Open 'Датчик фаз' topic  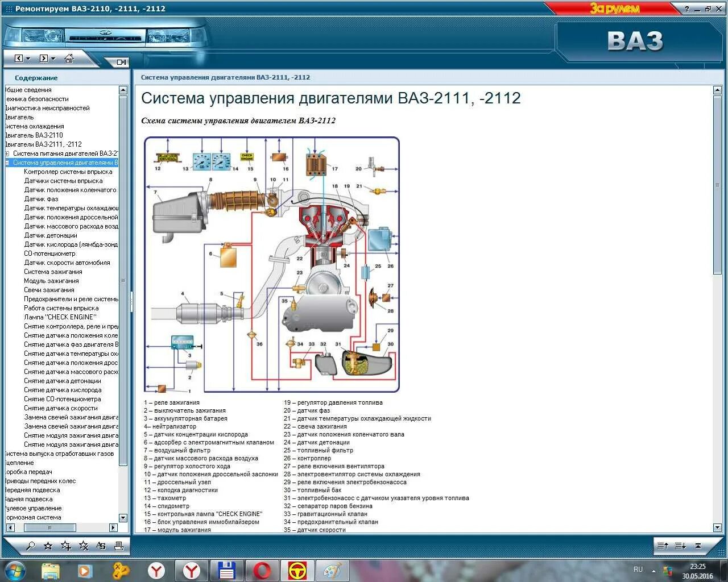pyautogui.click(x=41, y=199)
